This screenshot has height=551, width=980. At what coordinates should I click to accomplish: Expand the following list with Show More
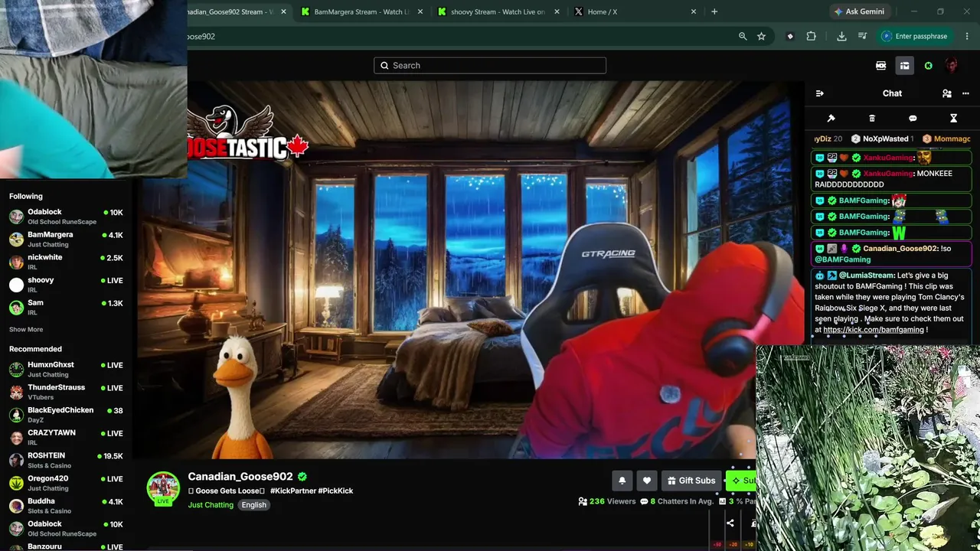[x=26, y=330]
